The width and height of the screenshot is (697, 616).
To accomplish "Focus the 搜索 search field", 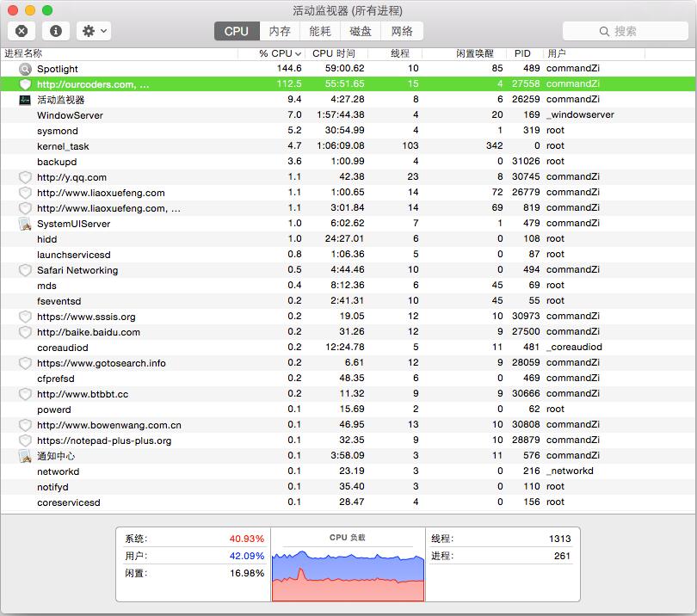I will pos(626,31).
